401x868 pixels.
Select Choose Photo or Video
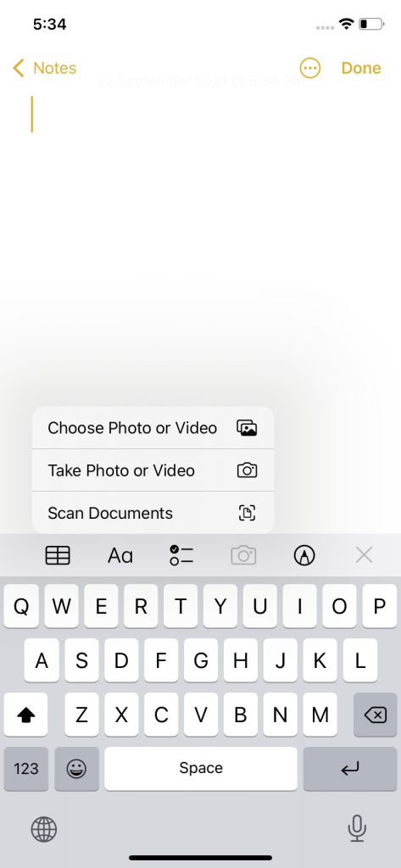pyautogui.click(x=153, y=428)
